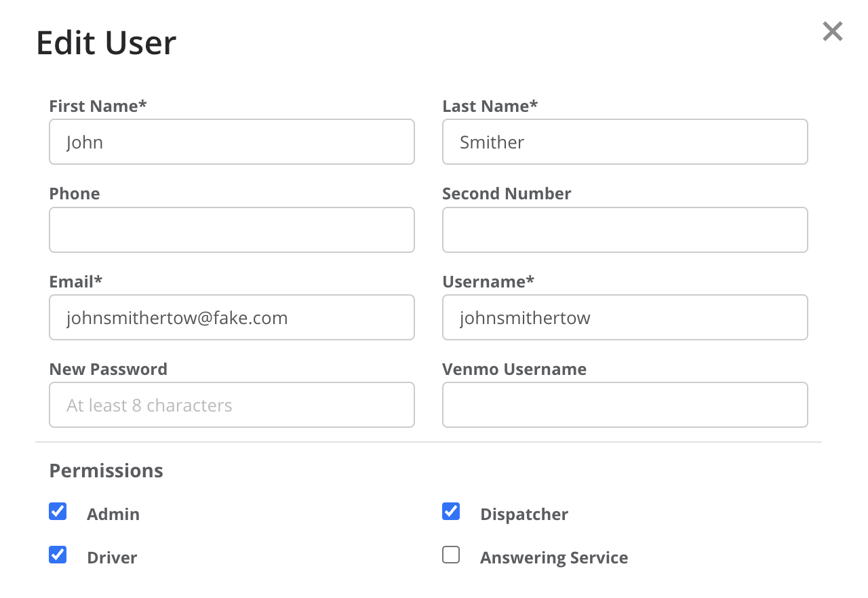Viewport: 868px width, 598px height.
Task: Click the Permissions section heading
Action: pyautogui.click(x=106, y=471)
